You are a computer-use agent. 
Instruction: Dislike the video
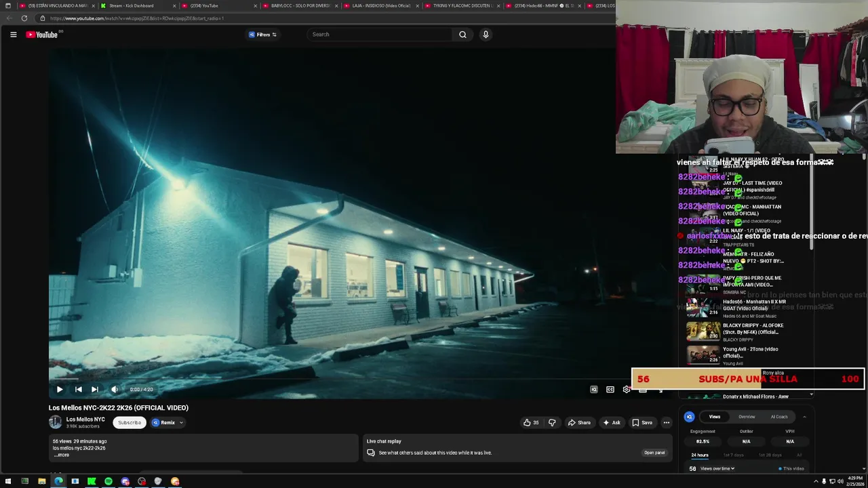point(552,422)
